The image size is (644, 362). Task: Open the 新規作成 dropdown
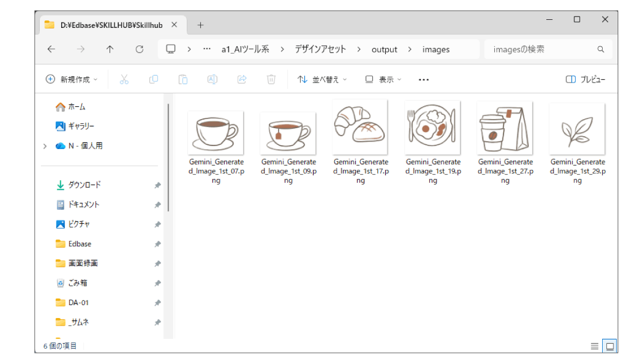pyautogui.click(x=72, y=79)
